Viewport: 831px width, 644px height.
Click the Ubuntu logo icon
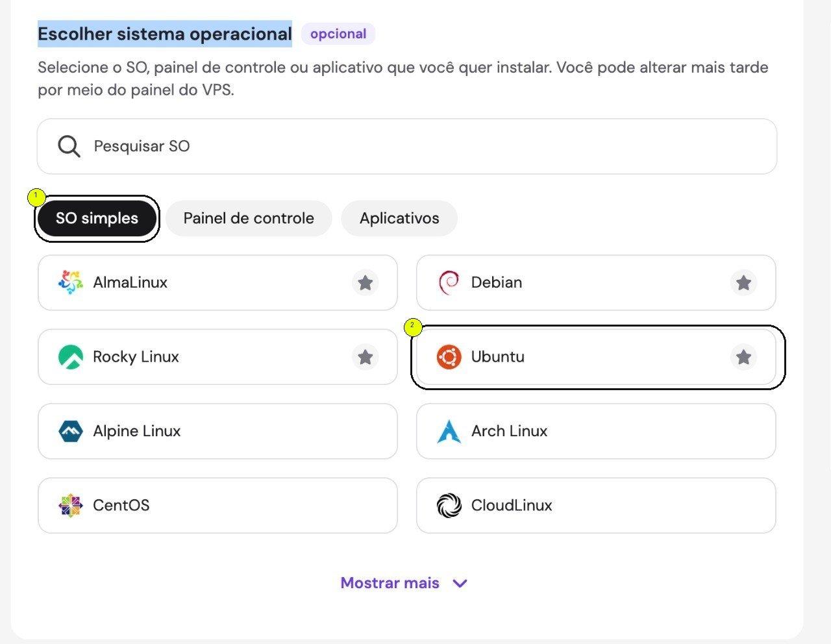tap(449, 357)
